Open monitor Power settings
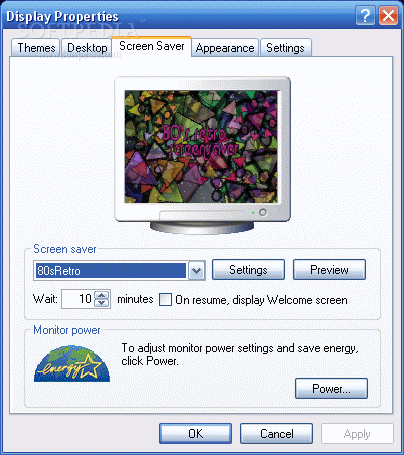Image resolution: width=404 pixels, height=455 pixels. tap(331, 388)
